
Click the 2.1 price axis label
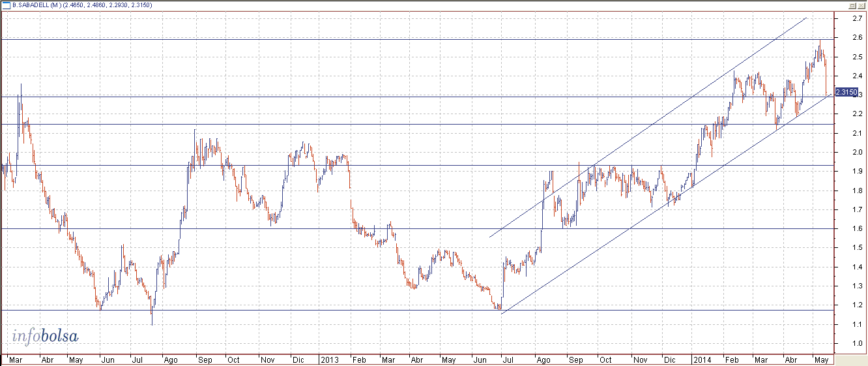point(858,133)
